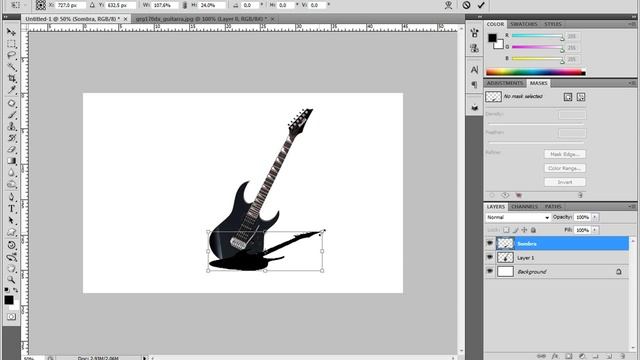
Task: Select the 3D Rotate tool
Action: pos(11,245)
